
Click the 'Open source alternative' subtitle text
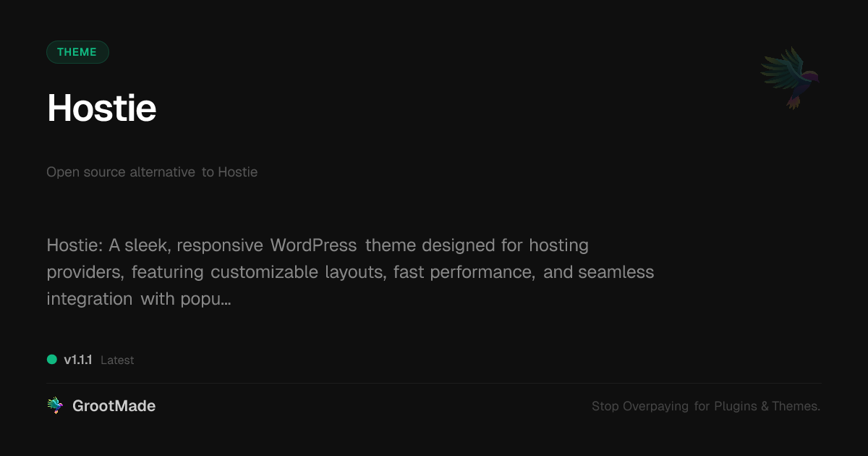click(x=120, y=172)
